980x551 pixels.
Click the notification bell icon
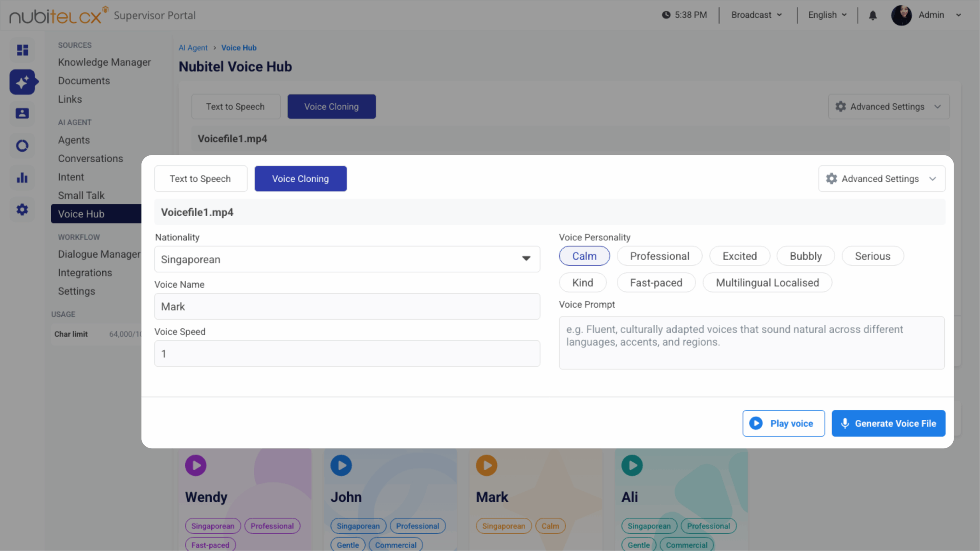[x=872, y=15]
